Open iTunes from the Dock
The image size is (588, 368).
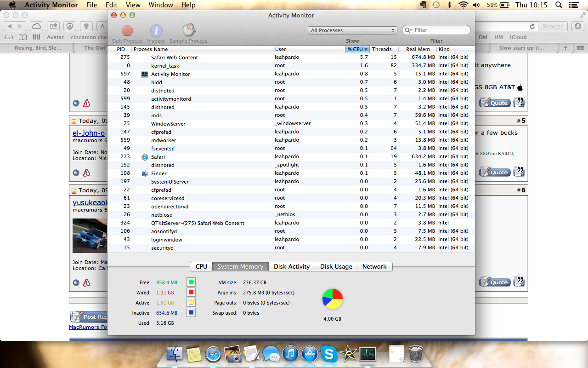click(x=291, y=354)
